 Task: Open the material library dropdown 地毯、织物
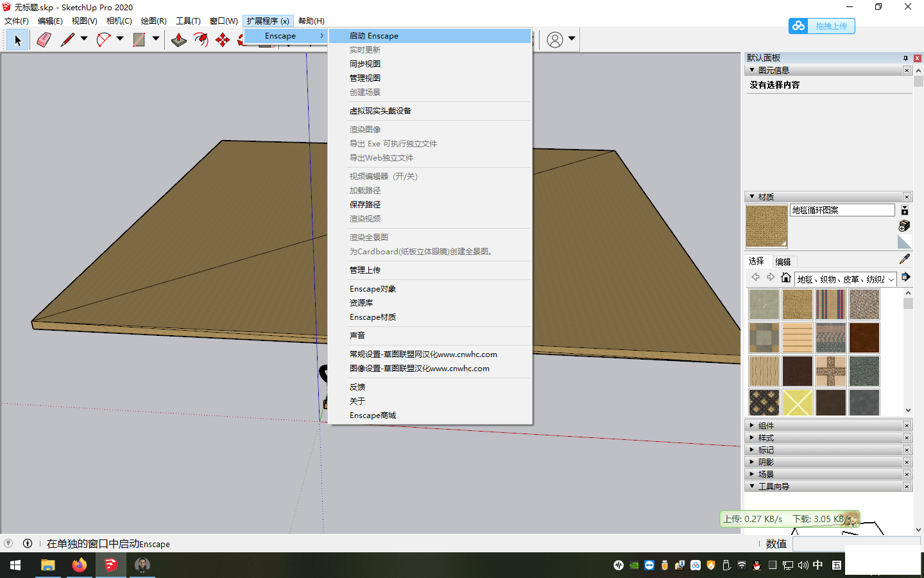click(846, 279)
